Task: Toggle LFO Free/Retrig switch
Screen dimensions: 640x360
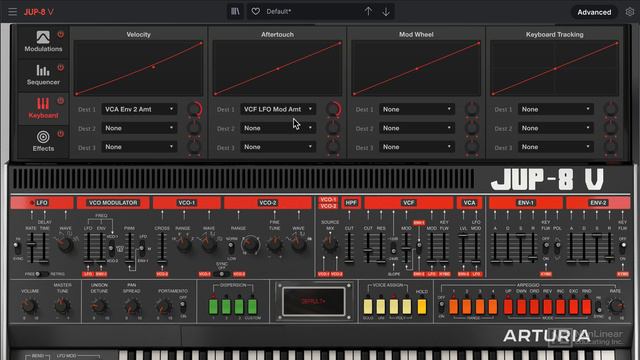Action: point(42,274)
